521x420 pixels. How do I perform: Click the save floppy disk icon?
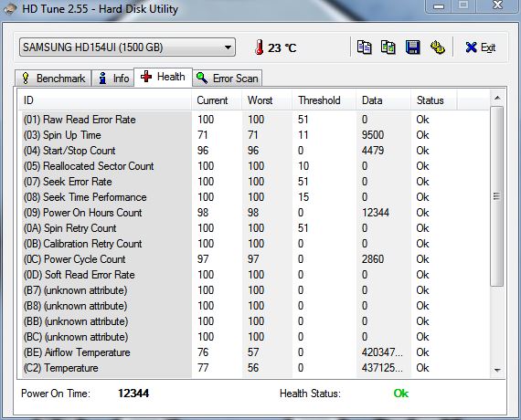pos(412,47)
